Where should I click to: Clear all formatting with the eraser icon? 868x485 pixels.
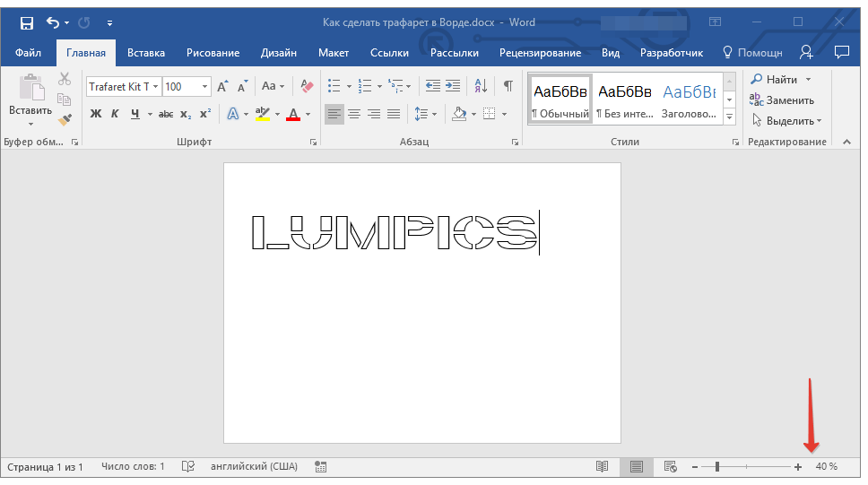[x=308, y=86]
